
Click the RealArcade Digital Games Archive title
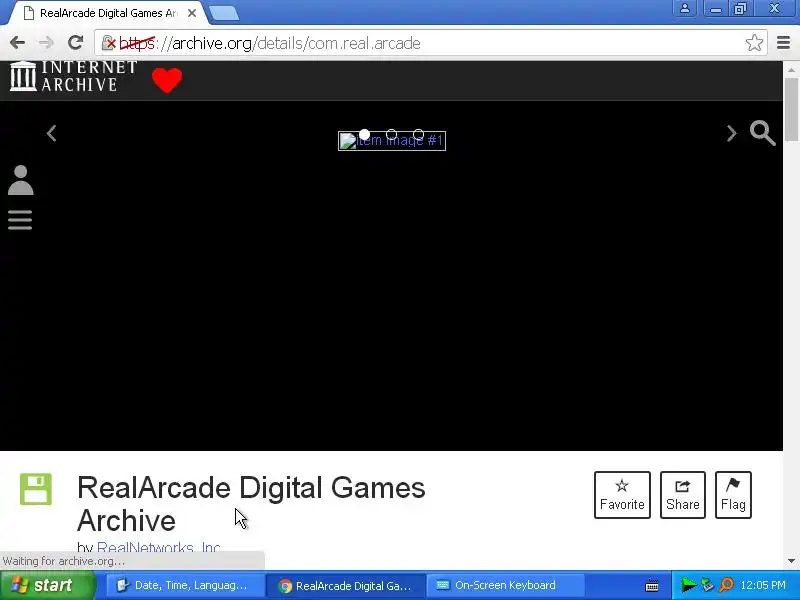(251, 504)
